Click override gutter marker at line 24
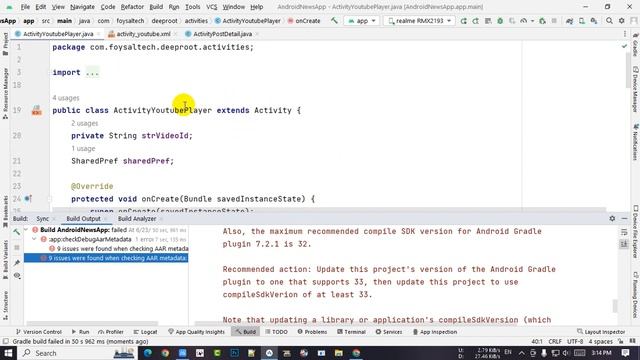This screenshot has height=360, width=640. [28, 199]
